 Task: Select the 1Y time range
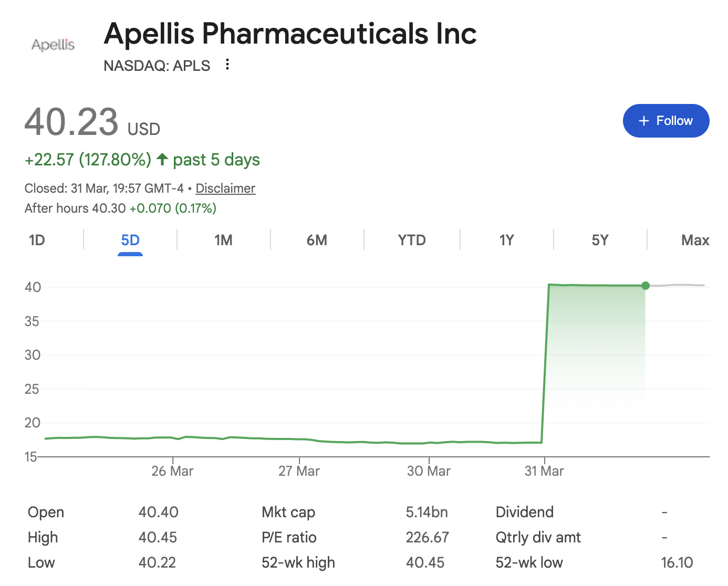coord(506,240)
